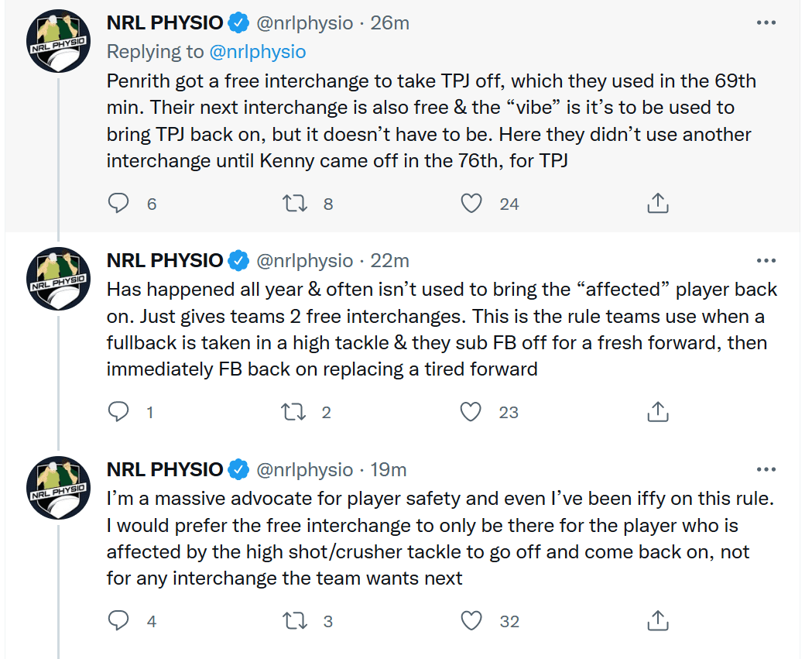Open the @nrlphysio link after Replying to

click(258, 52)
